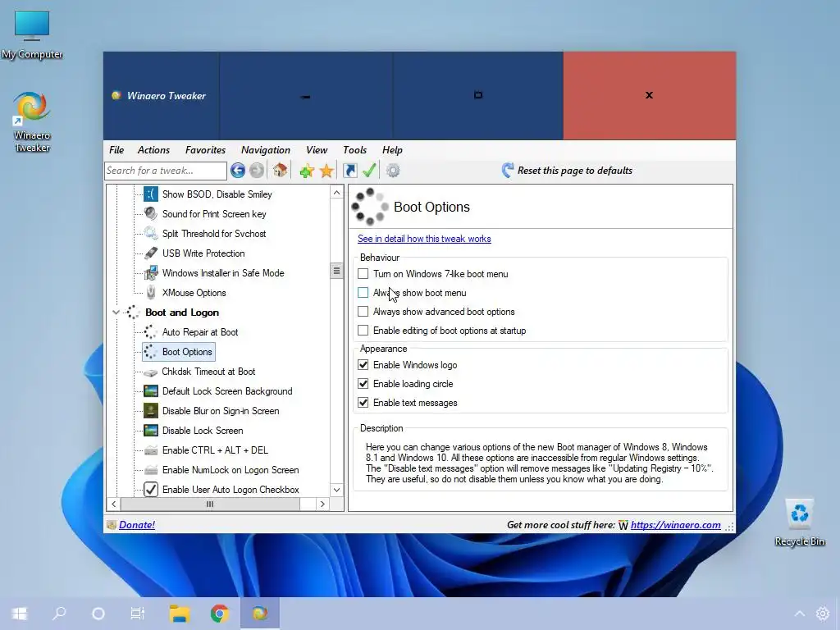Open See in detail how this tweak works link
This screenshot has height=630, width=840.
tap(424, 239)
